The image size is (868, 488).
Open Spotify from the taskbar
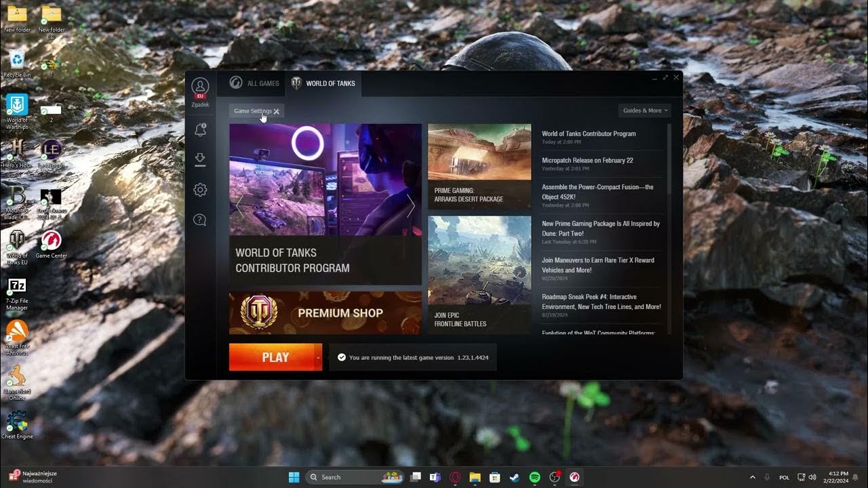(x=534, y=477)
